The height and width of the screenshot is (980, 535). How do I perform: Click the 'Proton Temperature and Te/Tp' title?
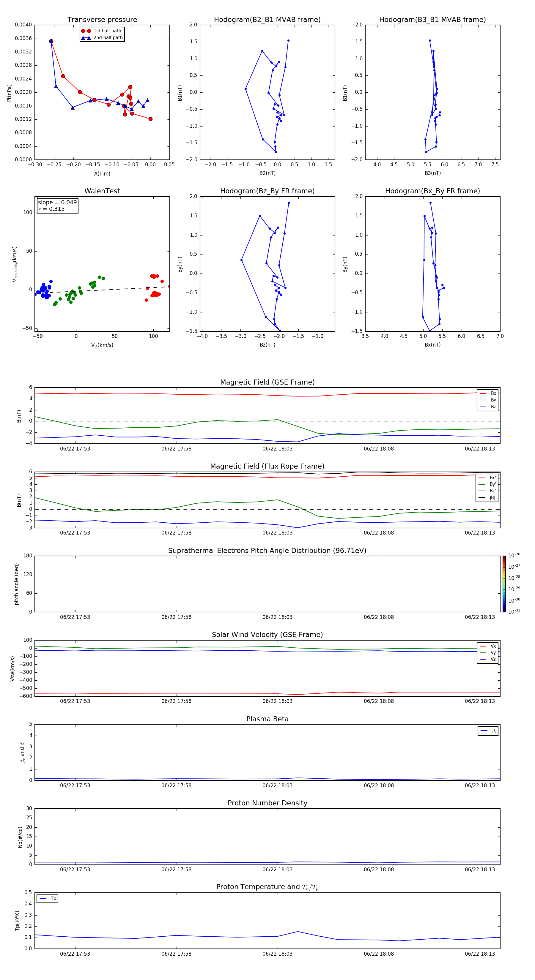[x=267, y=887]
